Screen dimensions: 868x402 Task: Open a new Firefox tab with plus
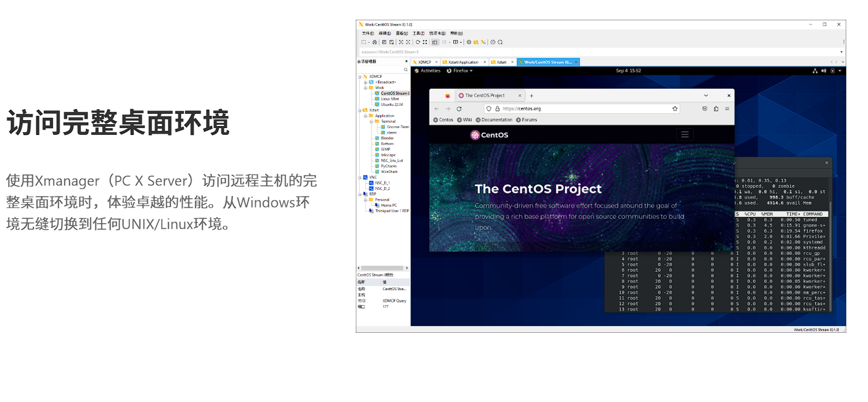coord(531,96)
